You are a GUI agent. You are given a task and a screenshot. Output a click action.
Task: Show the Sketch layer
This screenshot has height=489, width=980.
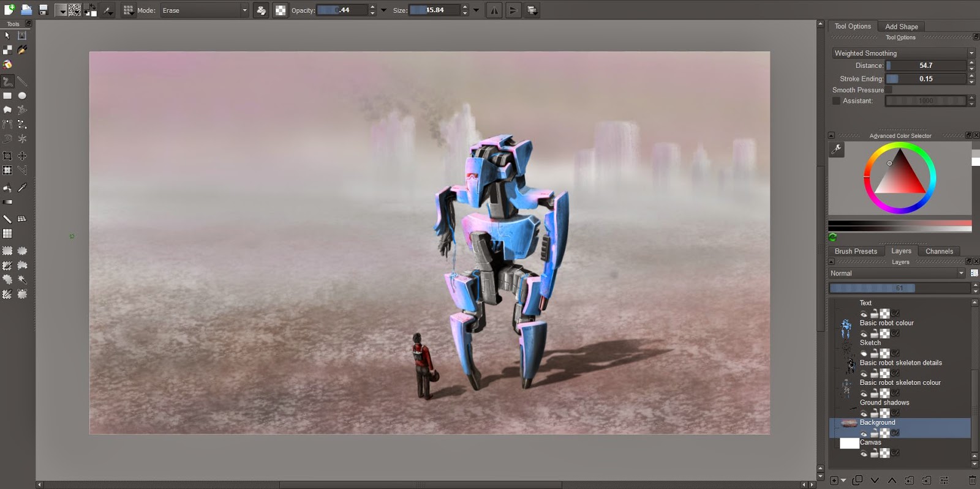pos(864,354)
